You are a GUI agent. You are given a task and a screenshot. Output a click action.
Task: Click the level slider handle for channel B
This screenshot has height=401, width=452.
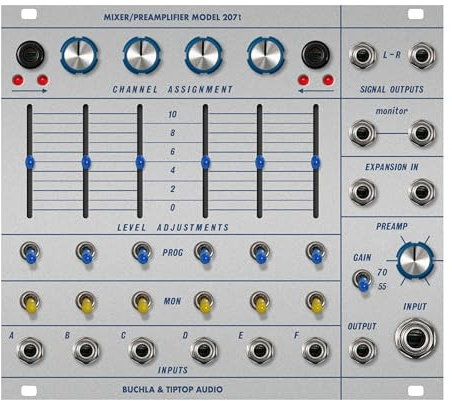pyautogui.click(x=86, y=162)
